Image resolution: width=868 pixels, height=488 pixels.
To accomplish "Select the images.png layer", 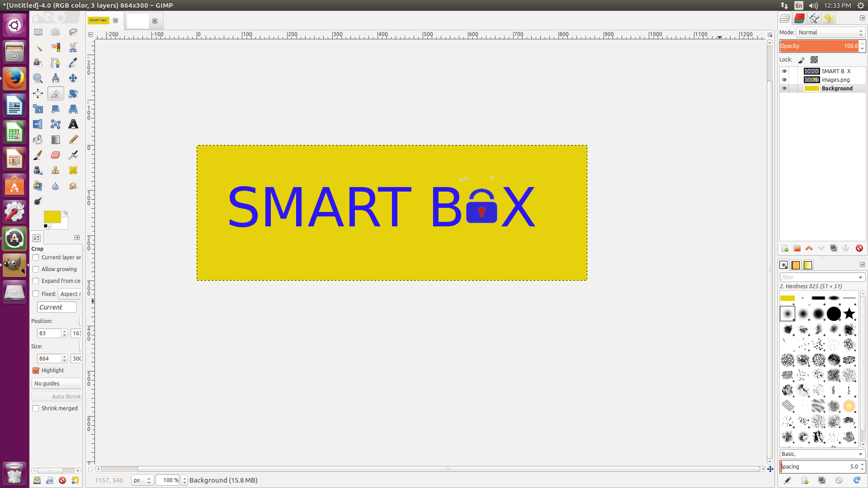I will coord(835,80).
